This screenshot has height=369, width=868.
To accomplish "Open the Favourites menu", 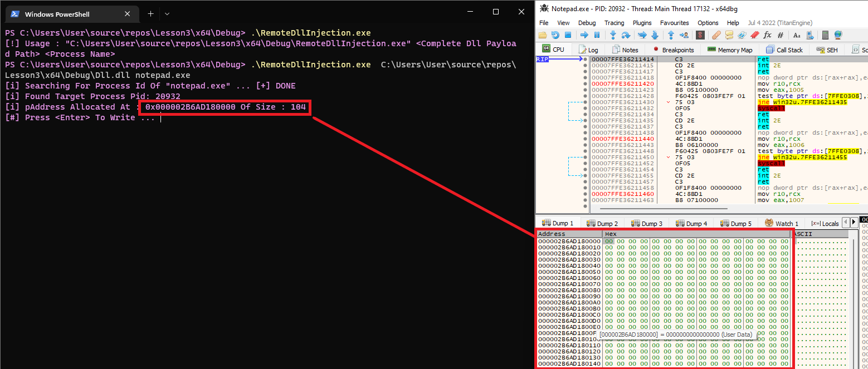I will (x=674, y=23).
